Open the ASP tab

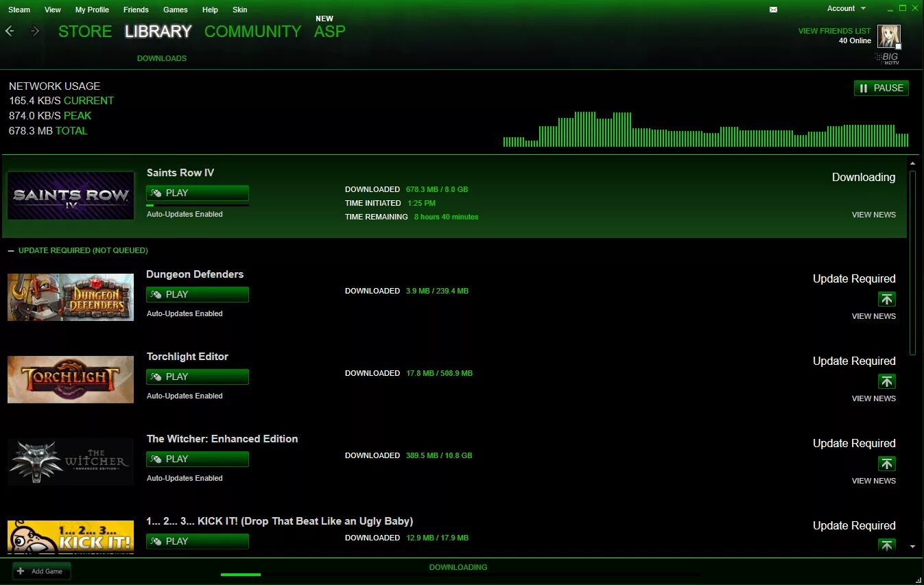(x=330, y=32)
